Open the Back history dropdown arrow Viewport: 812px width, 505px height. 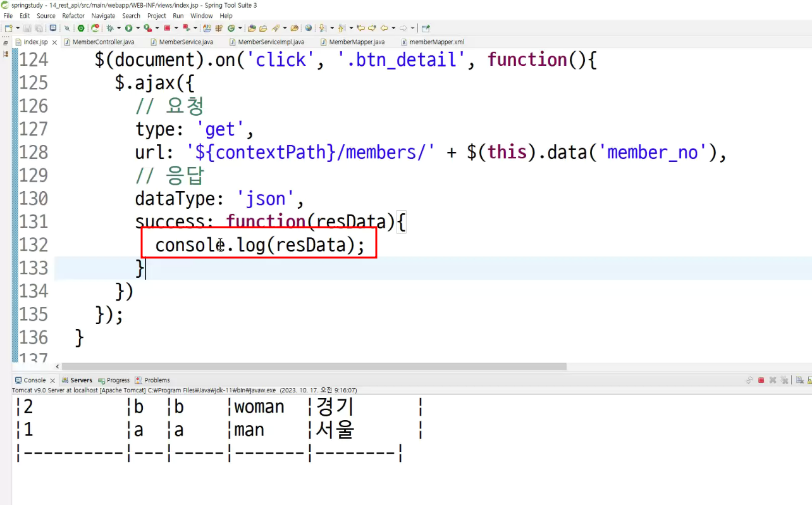(393, 28)
